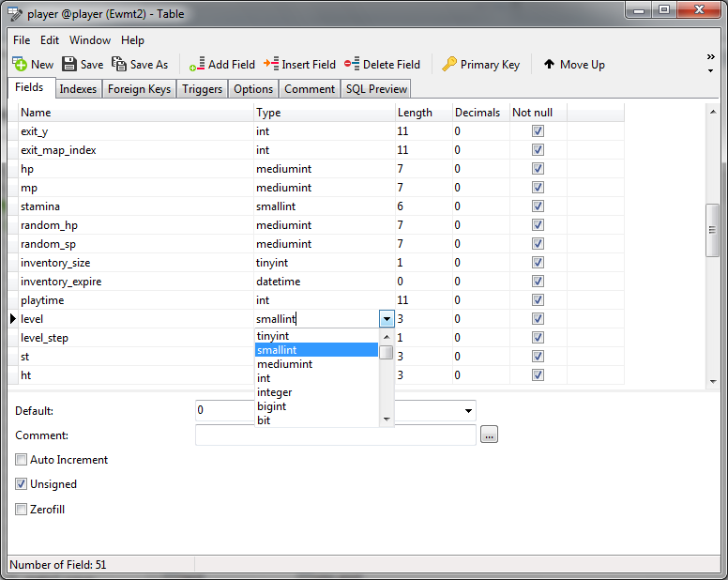Select the inventory_expire field name cell
728x580 pixels.
(136, 282)
